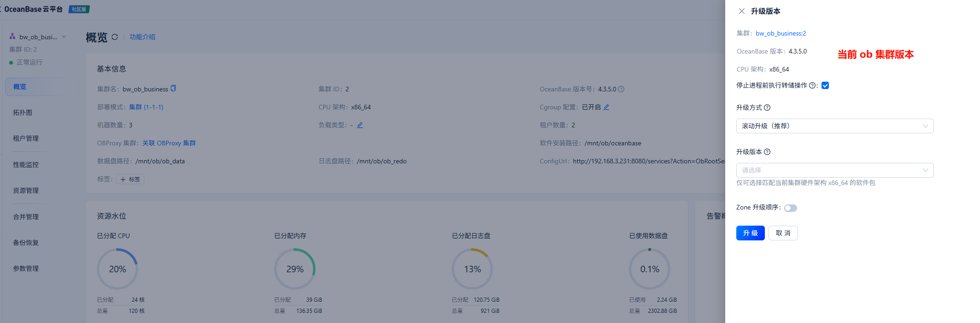Click the 集群 ID: 2 text in sidebar
Viewport: 980px width, 323px height.
click(x=23, y=49)
